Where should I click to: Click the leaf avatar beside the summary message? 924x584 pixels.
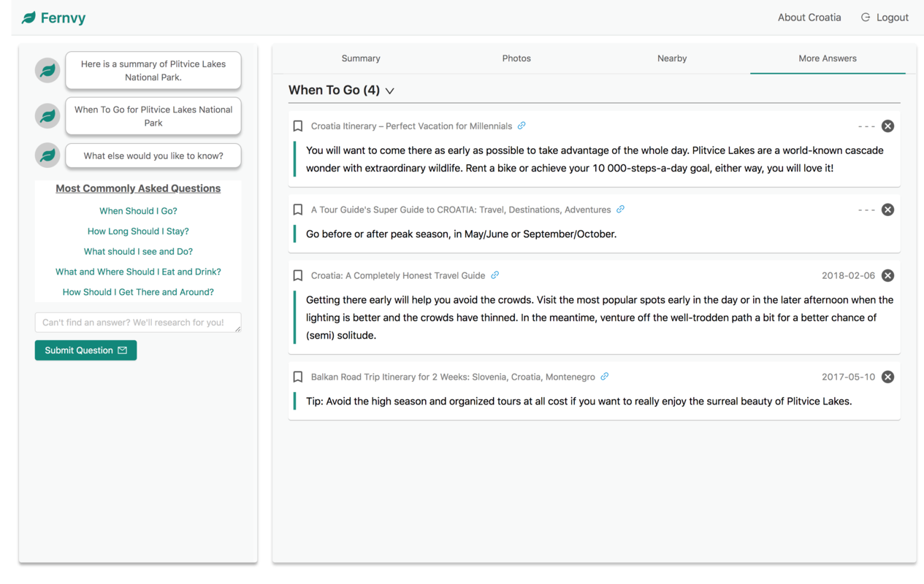click(47, 70)
